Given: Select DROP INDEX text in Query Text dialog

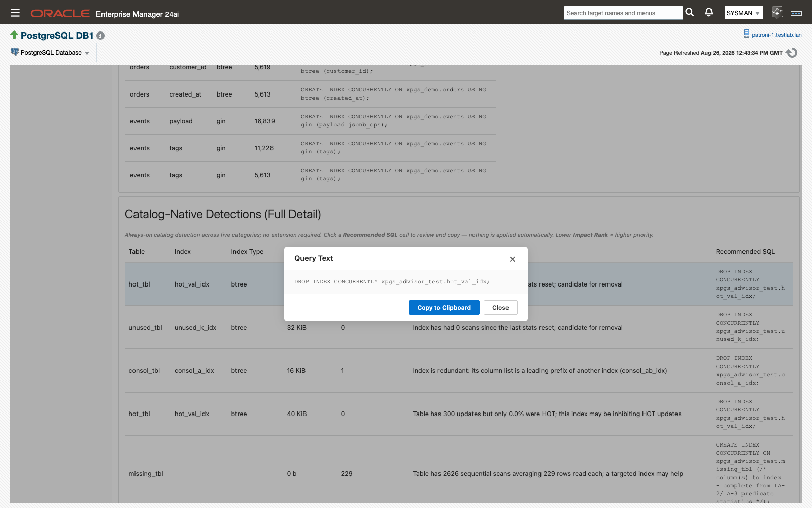Looking at the screenshot, I should (x=392, y=282).
